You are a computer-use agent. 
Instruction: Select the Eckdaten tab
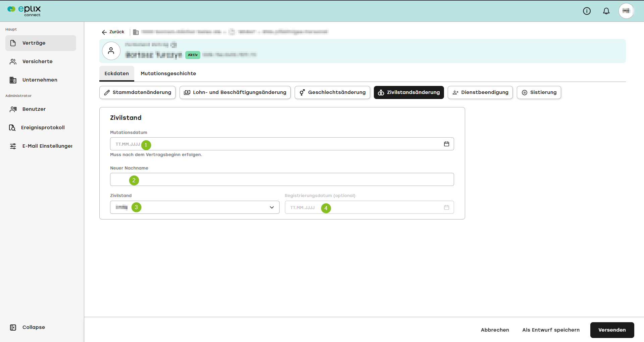pyautogui.click(x=117, y=74)
